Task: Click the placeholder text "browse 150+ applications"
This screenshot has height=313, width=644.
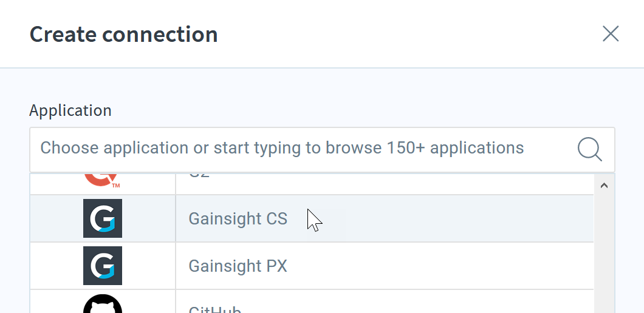Action: coord(425,147)
